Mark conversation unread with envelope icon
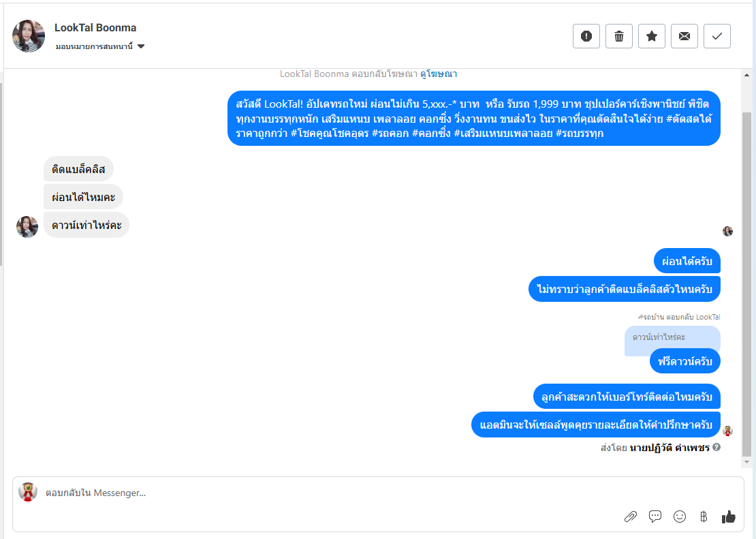Viewport: 756px width, 539px height. [x=684, y=36]
